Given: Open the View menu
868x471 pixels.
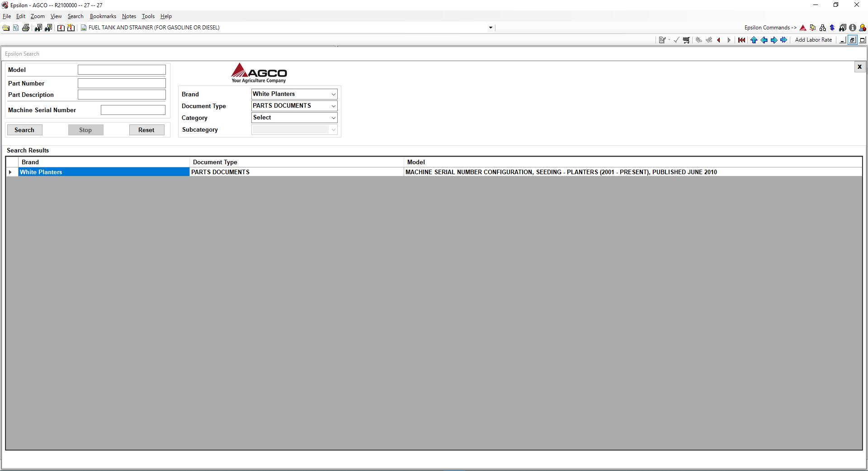Looking at the screenshot, I should (x=56, y=16).
